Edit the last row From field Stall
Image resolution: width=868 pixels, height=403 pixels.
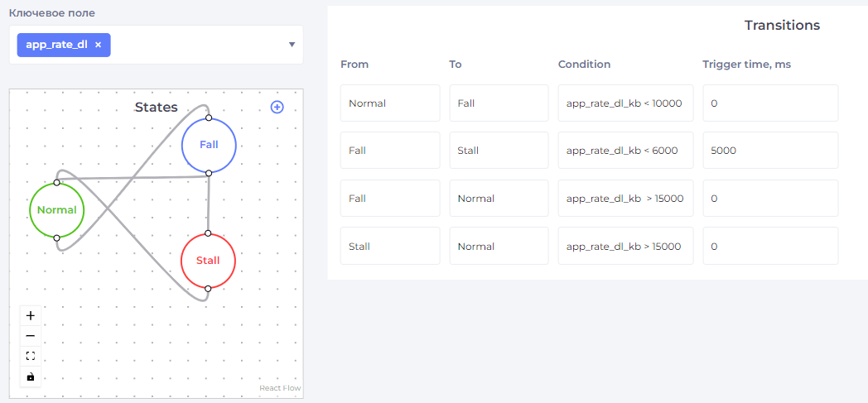(389, 247)
